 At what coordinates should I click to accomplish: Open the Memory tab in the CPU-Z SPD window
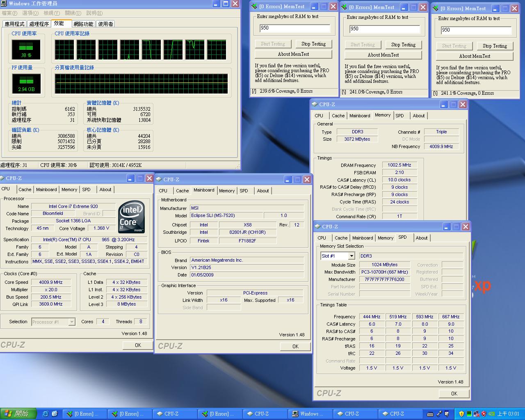click(x=386, y=238)
